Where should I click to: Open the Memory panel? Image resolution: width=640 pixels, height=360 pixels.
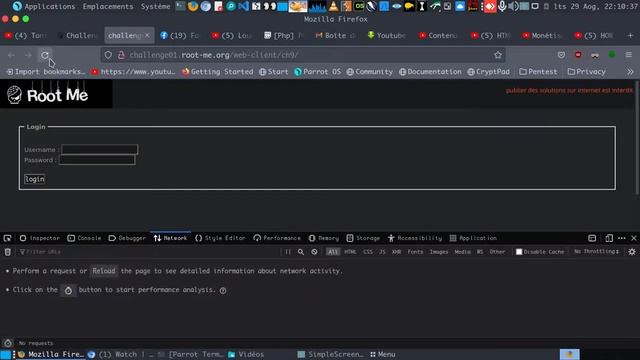click(324, 238)
